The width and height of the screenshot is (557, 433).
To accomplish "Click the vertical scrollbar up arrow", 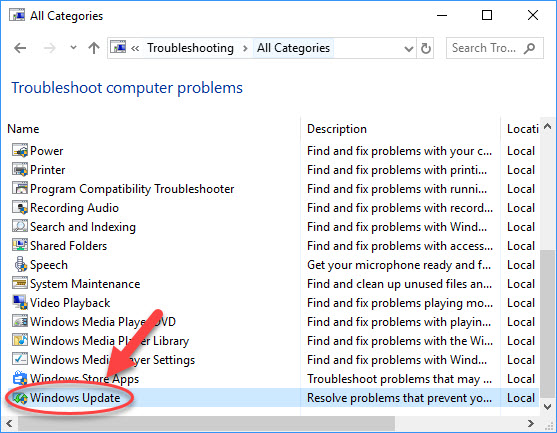I will point(547,126).
